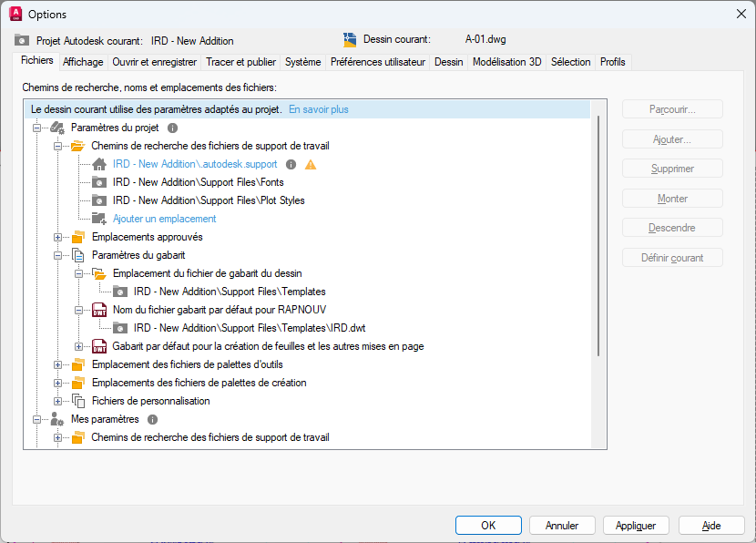The height and width of the screenshot is (543, 756).
Task: Click the DWT icon for Nom du fichier gabarit RAPNOUV
Action: coord(99,310)
